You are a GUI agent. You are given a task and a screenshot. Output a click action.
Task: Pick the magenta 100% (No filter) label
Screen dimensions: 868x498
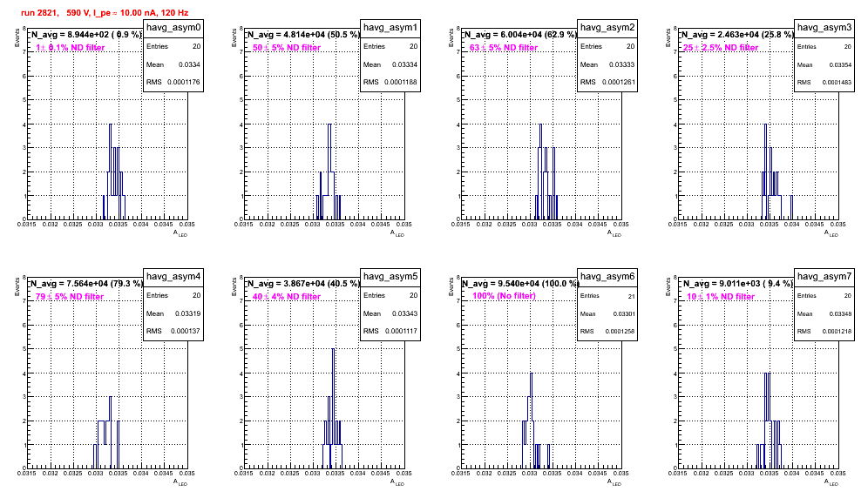[504, 296]
